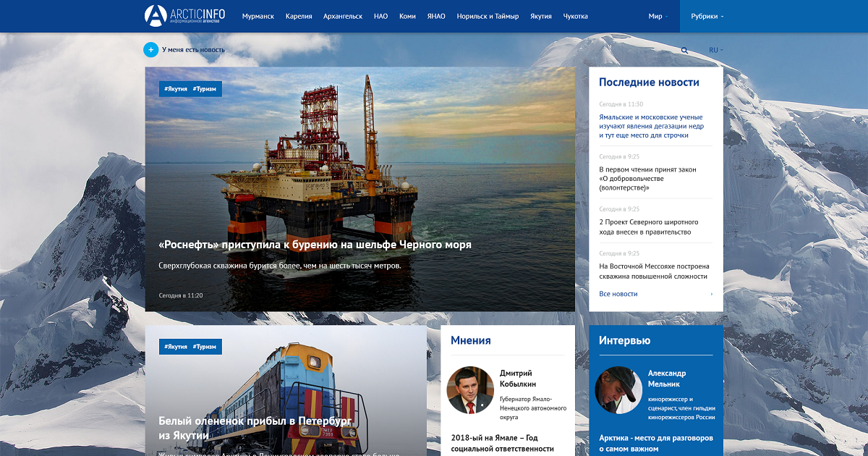Open the search magnifier icon
This screenshot has height=456, width=868.
tap(684, 51)
